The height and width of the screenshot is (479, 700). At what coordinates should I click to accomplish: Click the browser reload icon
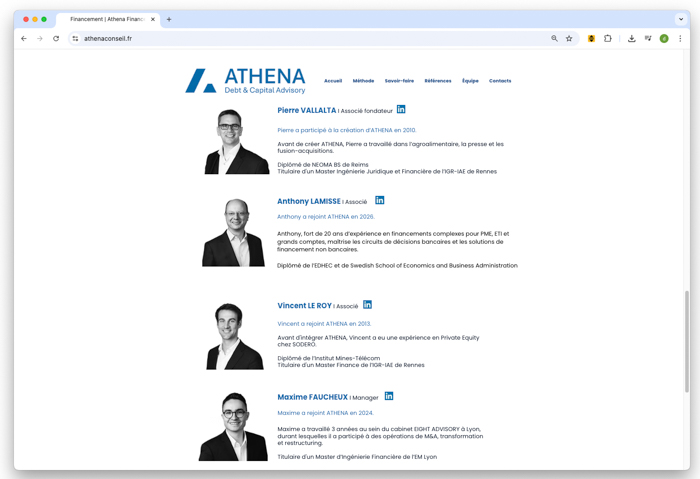tap(56, 38)
